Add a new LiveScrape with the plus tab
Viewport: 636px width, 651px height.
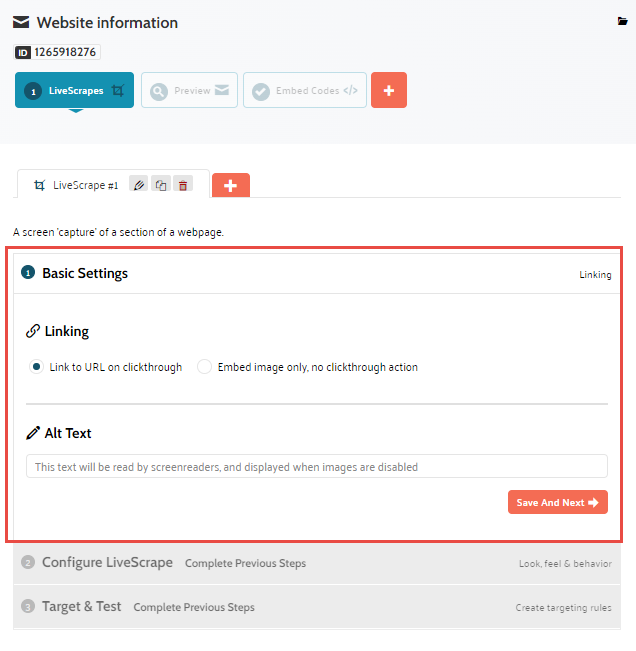(231, 186)
